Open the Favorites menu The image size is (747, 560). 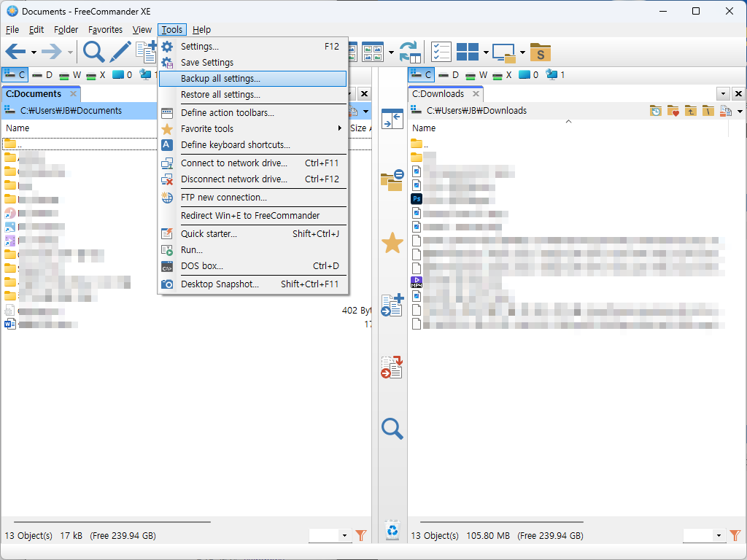[x=105, y=29]
